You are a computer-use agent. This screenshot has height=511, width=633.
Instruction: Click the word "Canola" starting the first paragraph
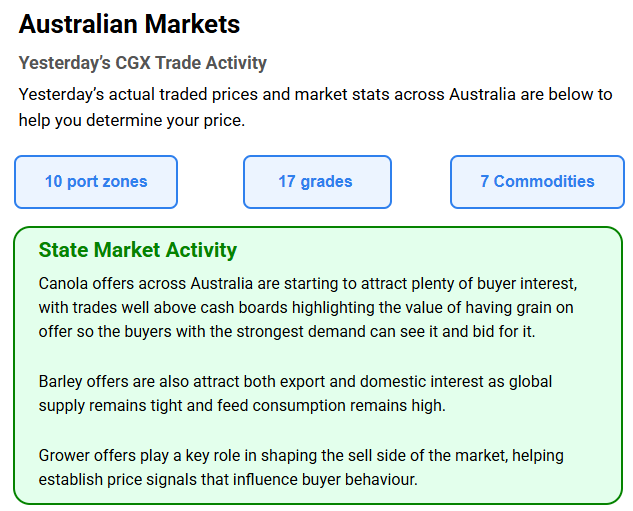62,283
